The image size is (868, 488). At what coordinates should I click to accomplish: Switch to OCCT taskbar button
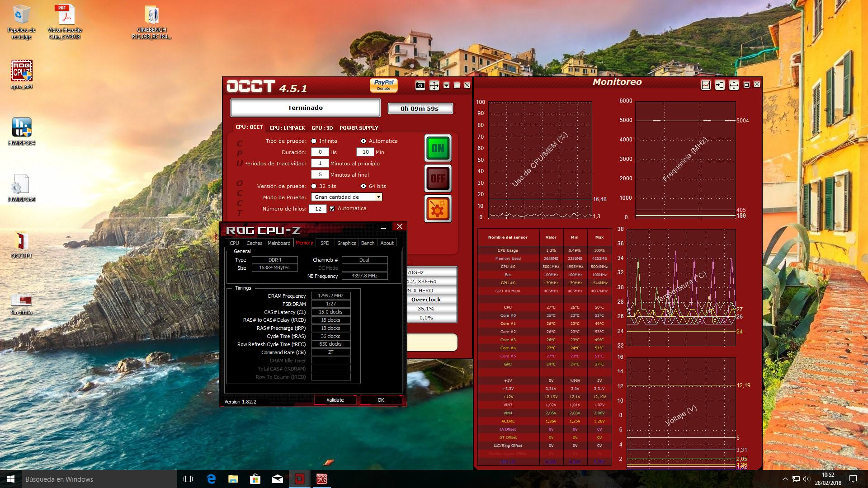[299, 479]
